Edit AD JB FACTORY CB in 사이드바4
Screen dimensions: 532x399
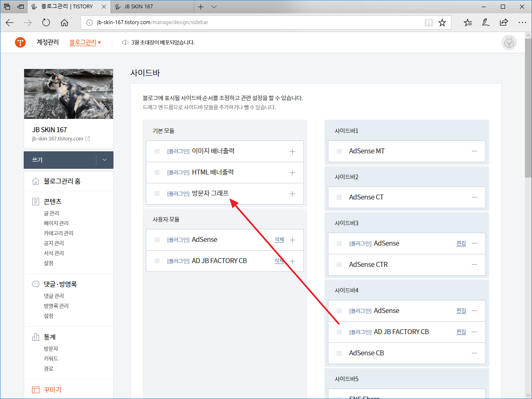pyautogui.click(x=461, y=332)
